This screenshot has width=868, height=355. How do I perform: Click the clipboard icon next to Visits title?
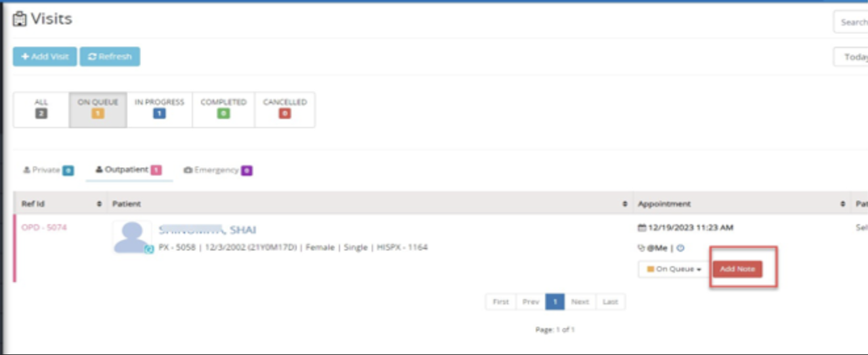20,20
